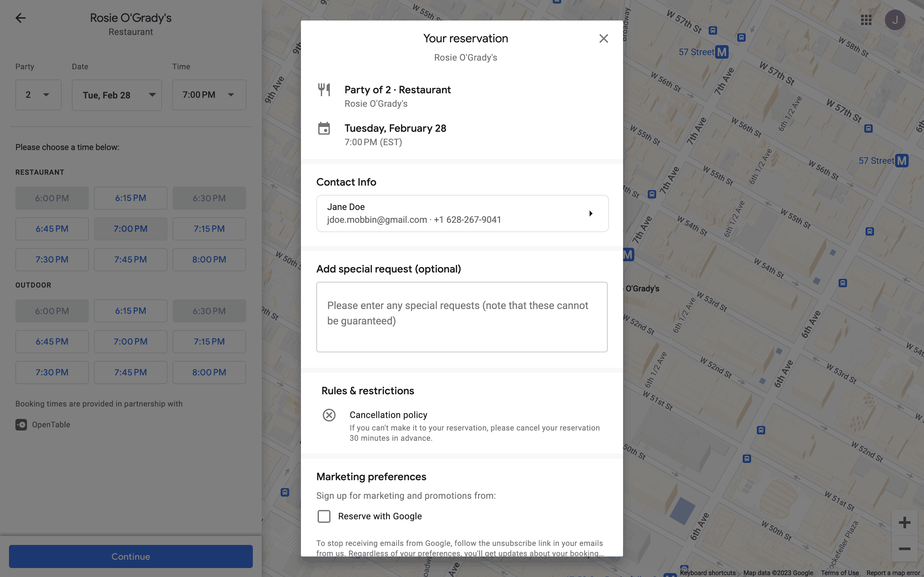Zoom in the map with plus icon
The width and height of the screenshot is (924, 577).
[904, 523]
